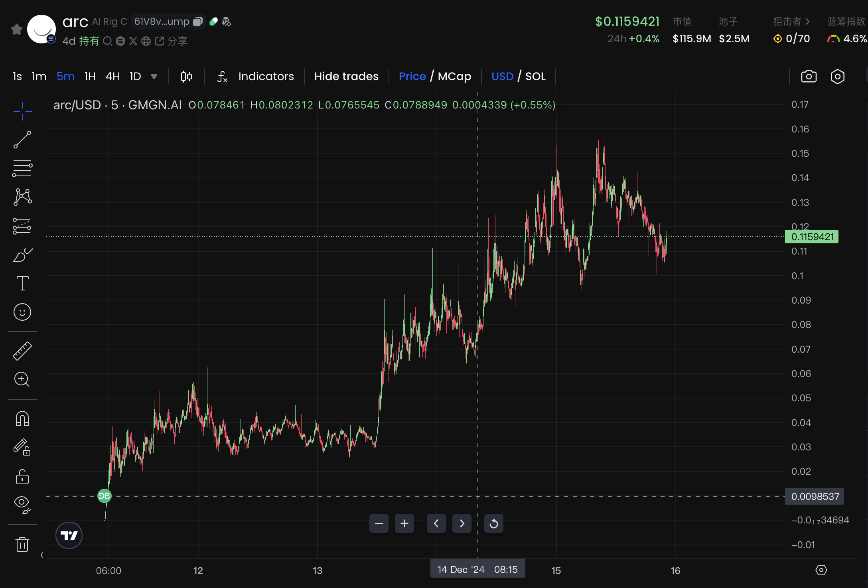Switch chart display to MCap
868x588 pixels.
pos(454,76)
